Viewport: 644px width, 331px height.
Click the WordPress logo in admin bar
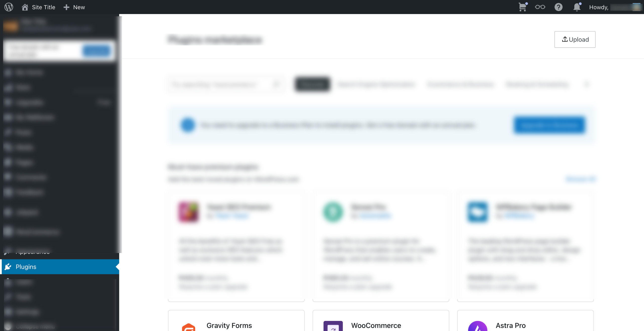point(9,7)
